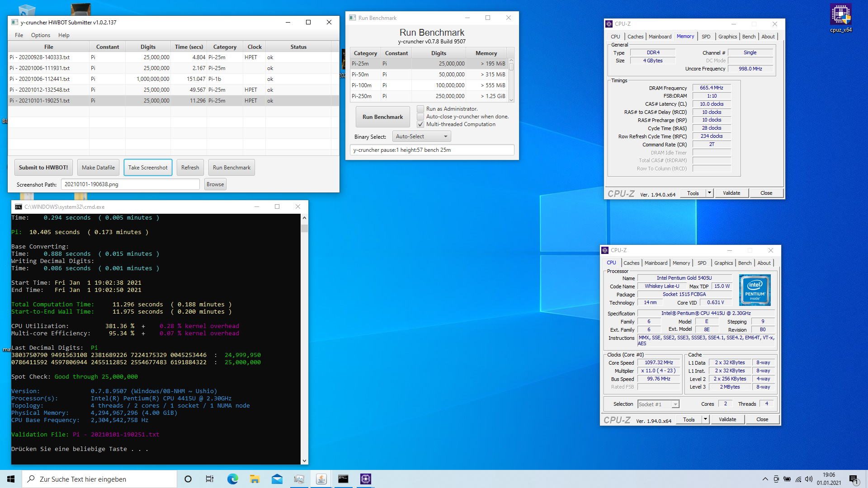Click cmd window scrollbar down arrow
This screenshot has height=488, width=868.
point(304,461)
